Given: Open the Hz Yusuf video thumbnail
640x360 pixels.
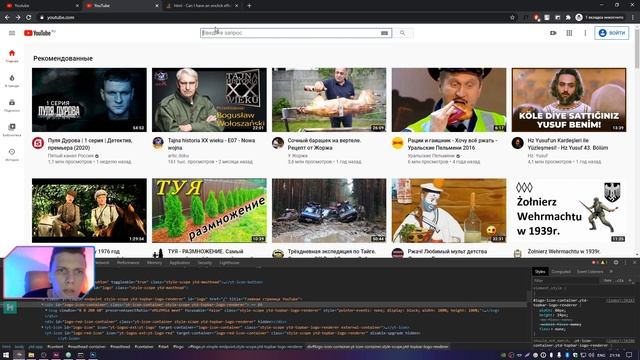Looking at the screenshot, I should [x=569, y=100].
